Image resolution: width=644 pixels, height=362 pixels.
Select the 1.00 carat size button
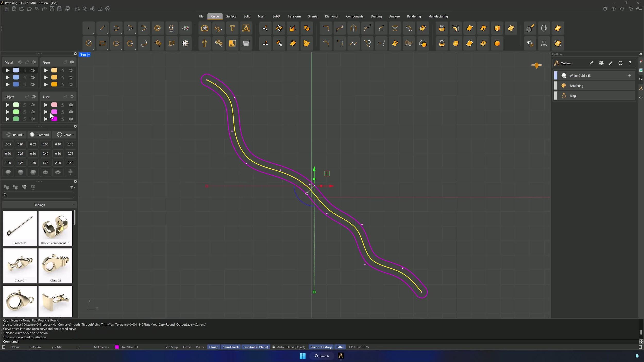(8, 163)
